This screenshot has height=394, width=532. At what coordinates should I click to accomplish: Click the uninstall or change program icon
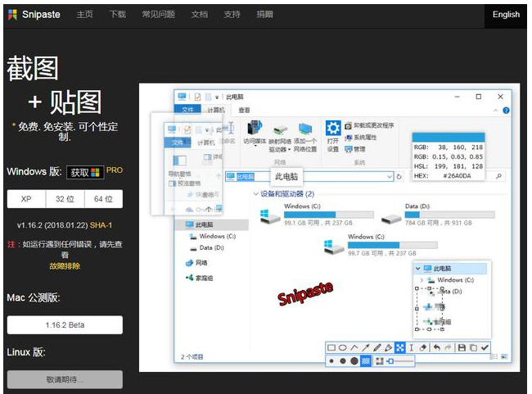pos(349,126)
